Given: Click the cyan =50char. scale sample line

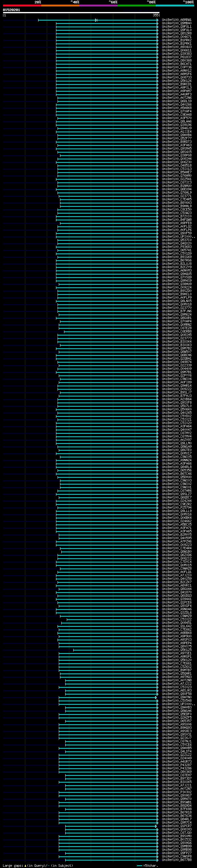Looking at the screenshot, I should pyautogui.click(x=139, y=866).
